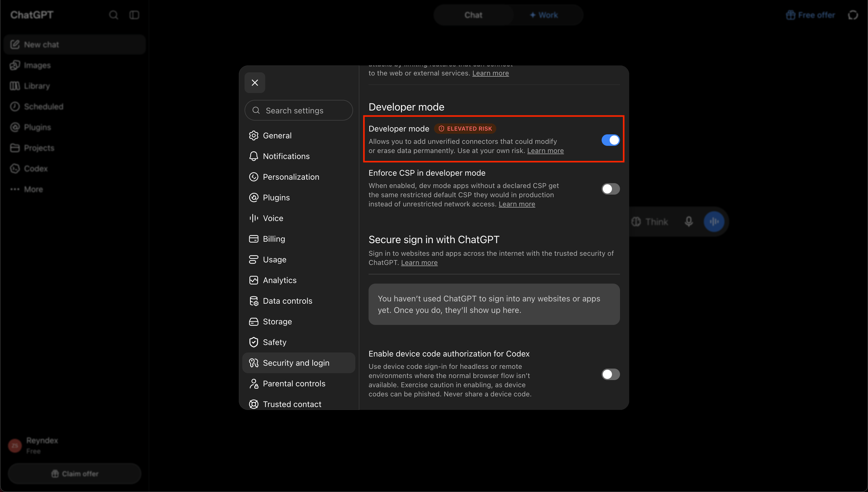Click the Data controls database icon
Screen dimensions: 868x492
pos(253,301)
